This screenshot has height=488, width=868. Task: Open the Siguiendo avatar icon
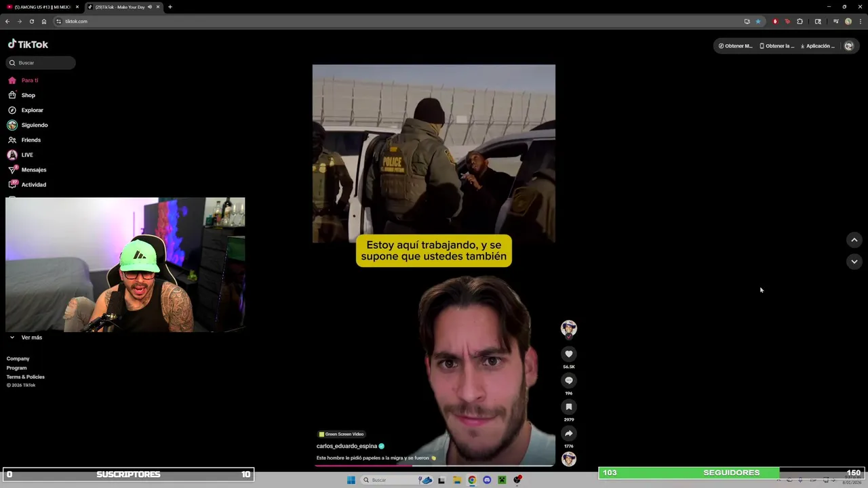click(12, 125)
